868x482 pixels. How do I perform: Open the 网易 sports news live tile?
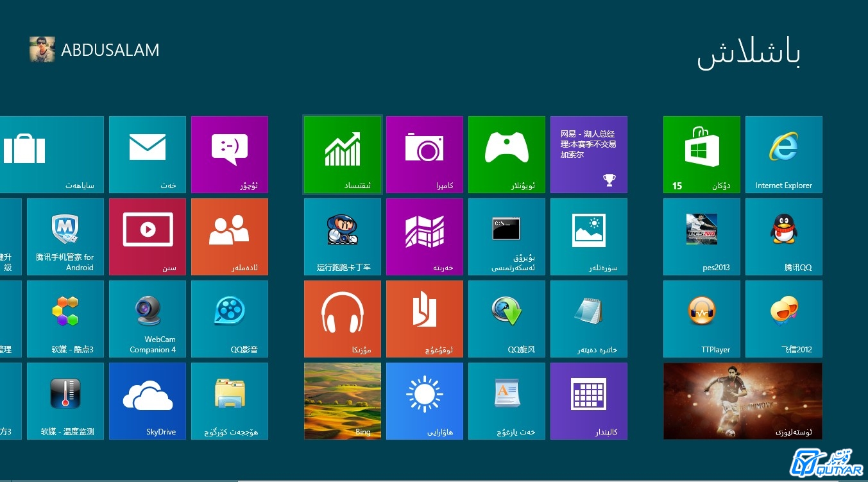tap(589, 155)
